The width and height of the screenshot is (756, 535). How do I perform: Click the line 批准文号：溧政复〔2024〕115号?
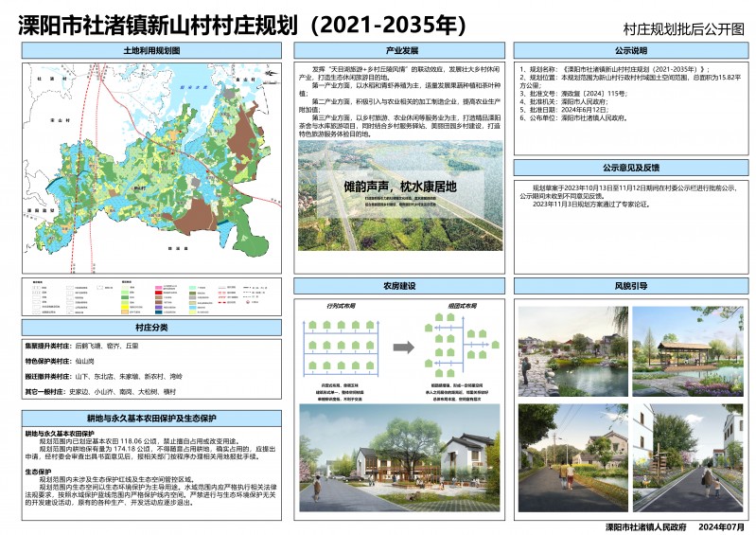pyautogui.click(x=573, y=94)
